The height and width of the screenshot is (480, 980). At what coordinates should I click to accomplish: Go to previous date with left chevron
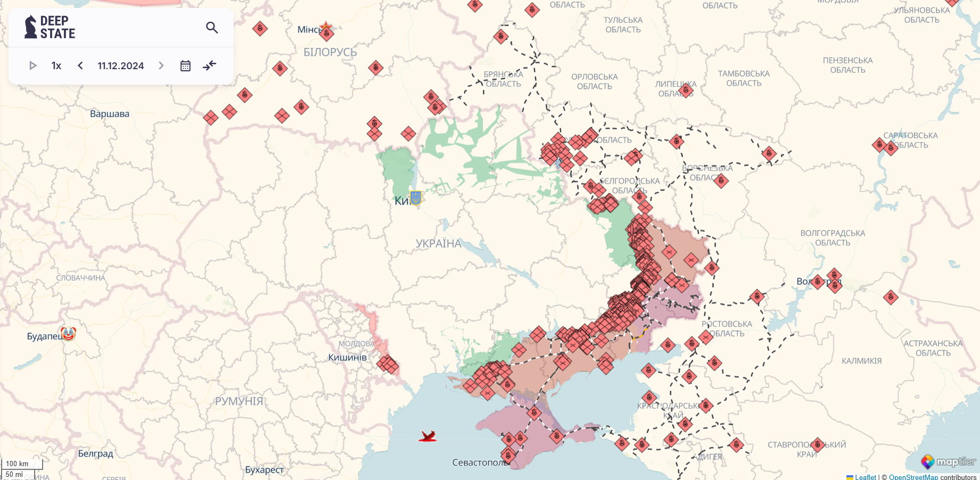tap(80, 65)
